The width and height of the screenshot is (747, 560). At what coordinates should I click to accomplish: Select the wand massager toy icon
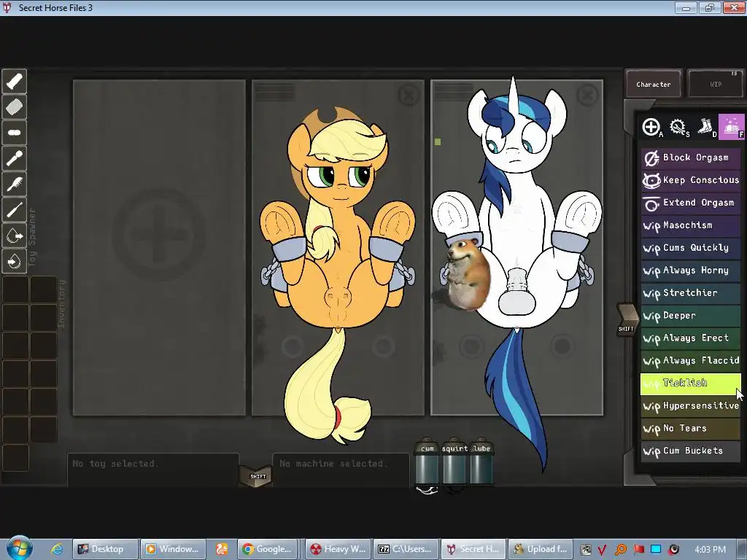pos(15,158)
